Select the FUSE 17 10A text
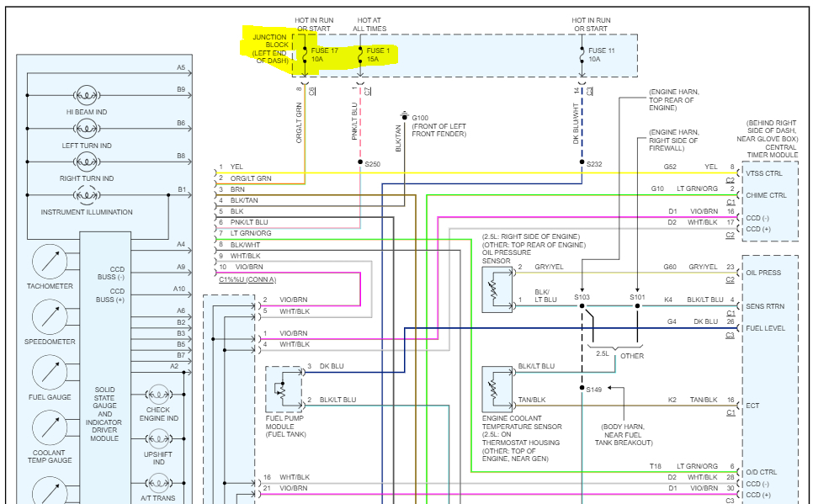This screenshot has height=504, width=813. tap(325, 55)
